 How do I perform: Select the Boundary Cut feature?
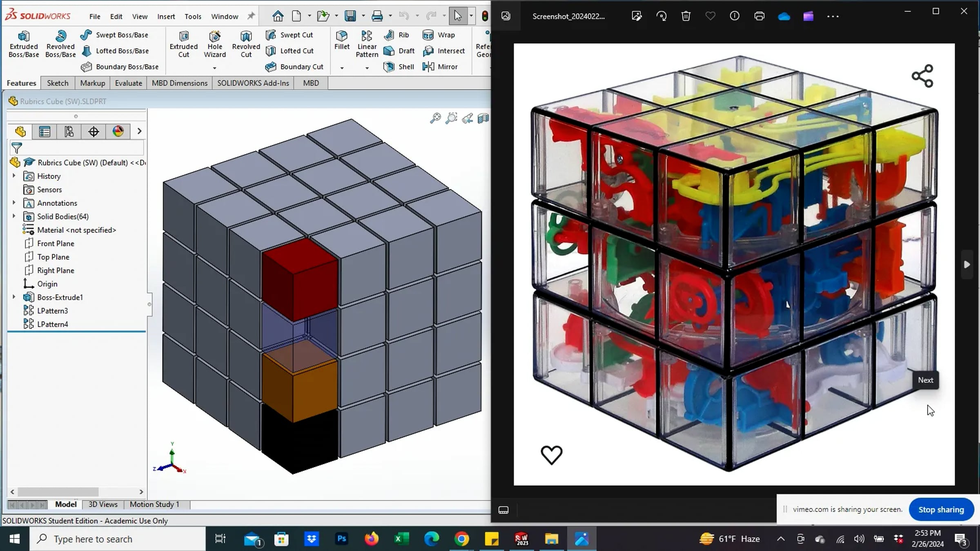point(294,67)
